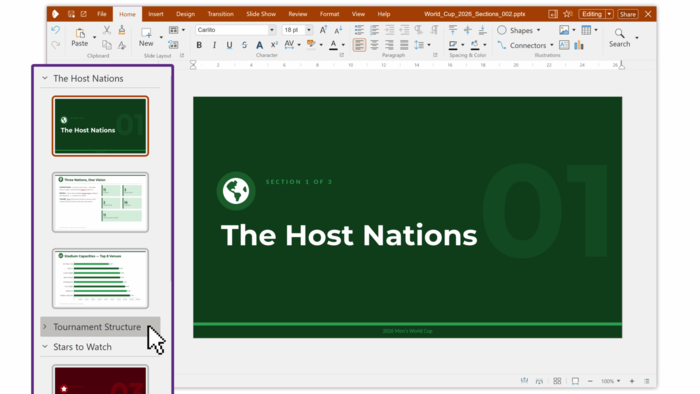Switch to the Review tab

297,14
